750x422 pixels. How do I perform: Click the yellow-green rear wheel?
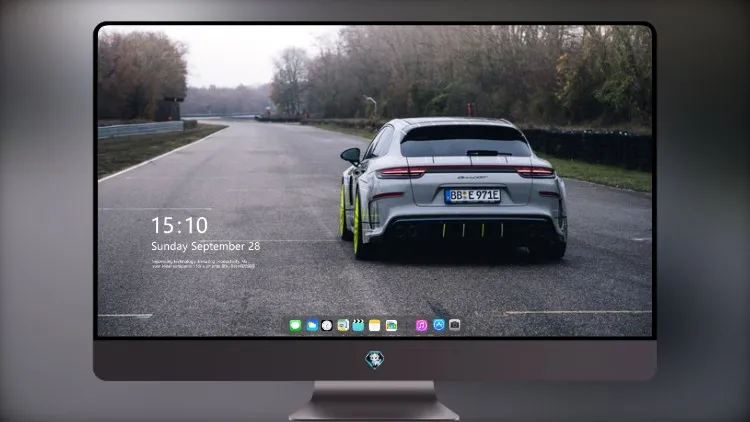[x=358, y=225]
